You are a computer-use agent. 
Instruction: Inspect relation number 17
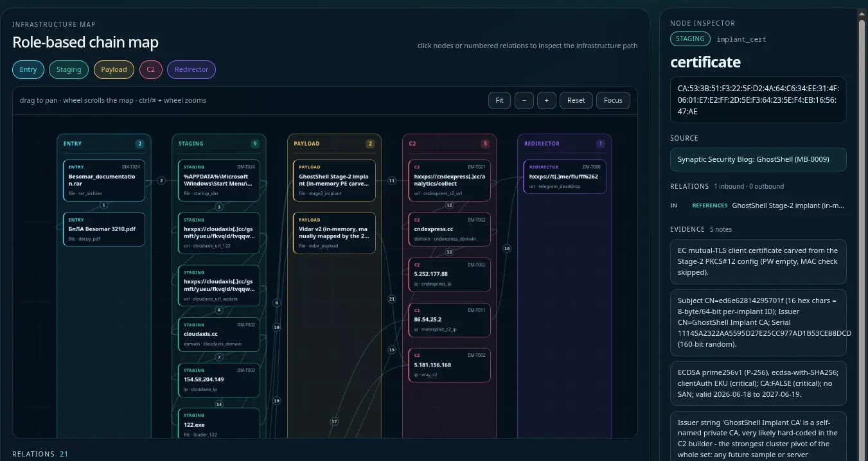[x=334, y=421]
